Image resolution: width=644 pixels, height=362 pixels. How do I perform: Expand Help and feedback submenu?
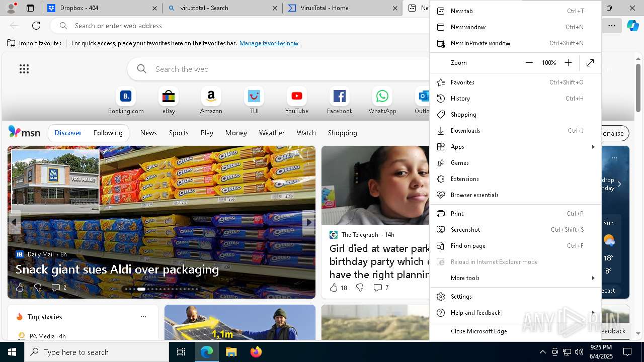point(515,313)
